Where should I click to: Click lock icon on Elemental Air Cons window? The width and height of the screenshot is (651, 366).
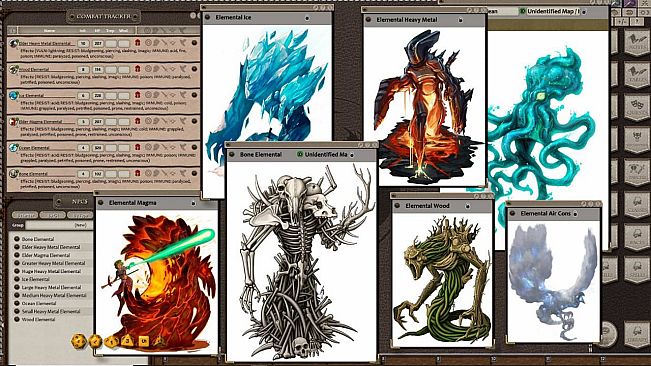coord(575,214)
